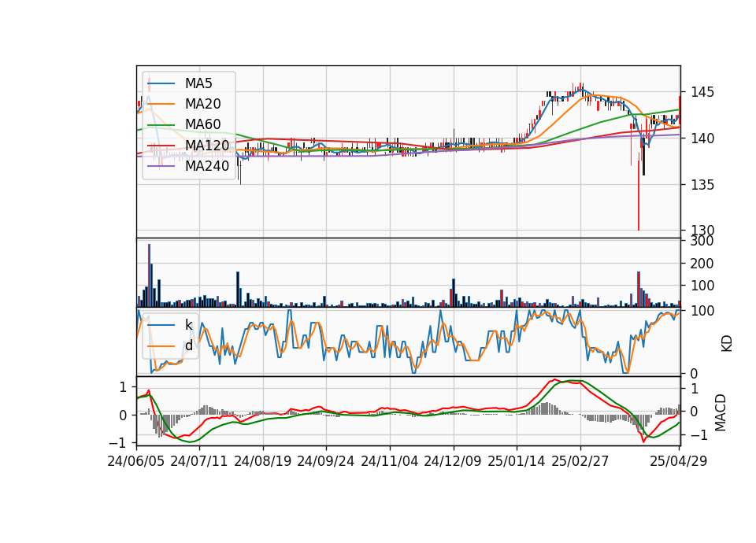Click the MACD axis title
The image size is (756, 543).
(721, 412)
